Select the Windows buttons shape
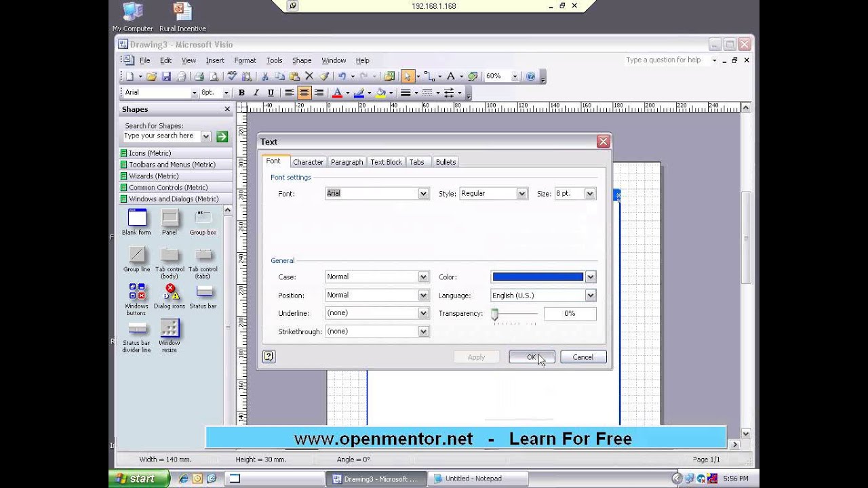Image resolution: width=868 pixels, height=488 pixels. point(137,299)
